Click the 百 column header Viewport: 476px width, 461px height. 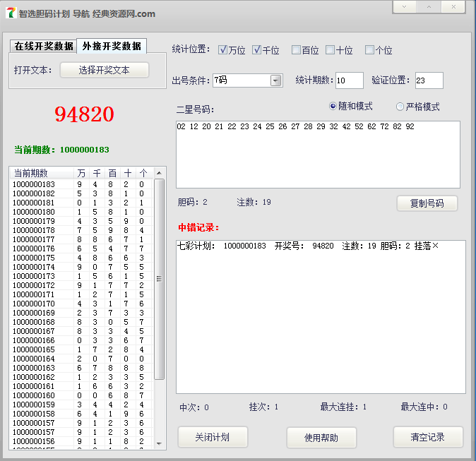coord(112,173)
